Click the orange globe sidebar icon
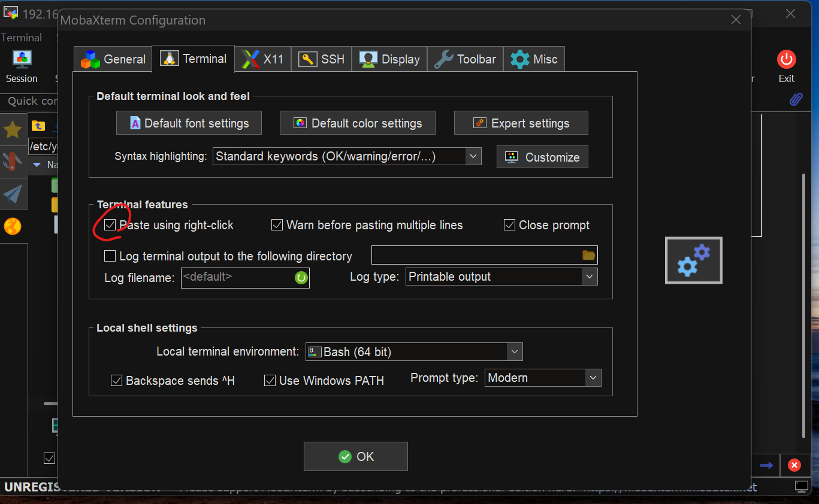Screen dimensions: 819x504 (x=13, y=226)
